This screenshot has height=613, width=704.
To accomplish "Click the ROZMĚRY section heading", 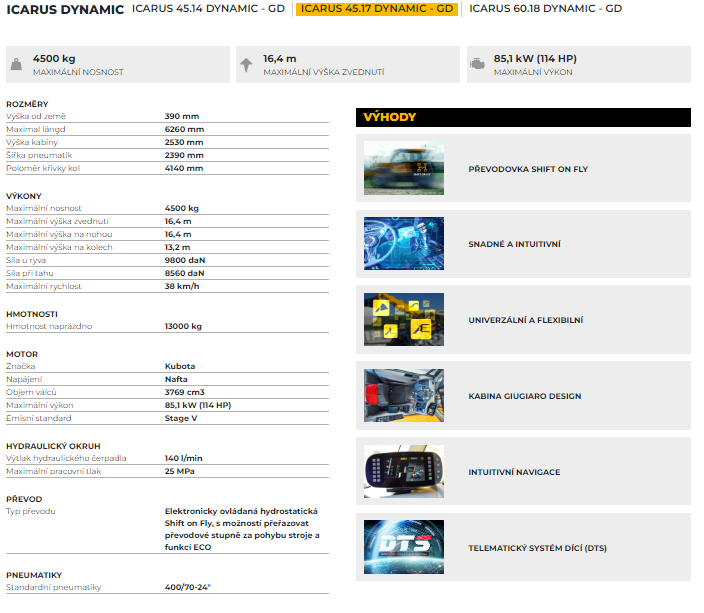I will pos(27,104).
